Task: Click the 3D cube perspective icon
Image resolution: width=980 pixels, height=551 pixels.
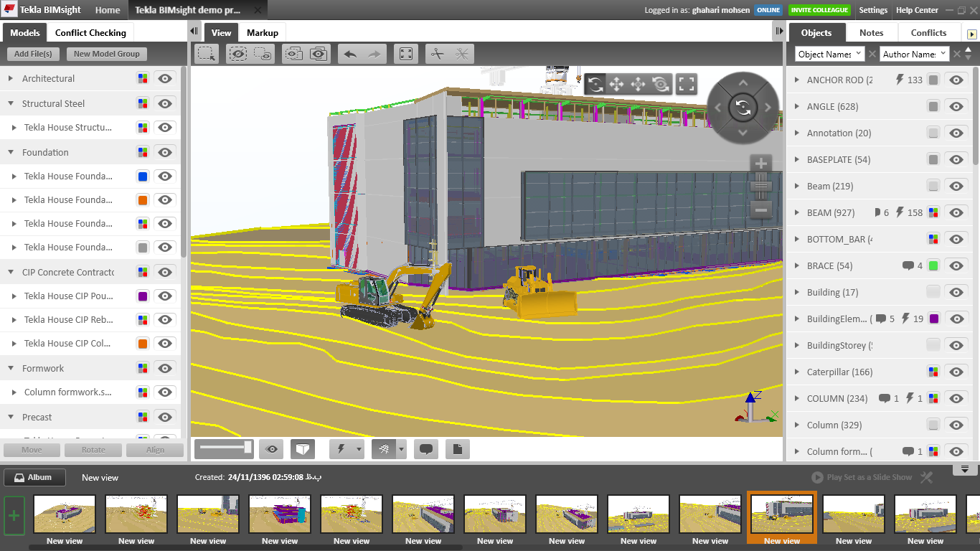Action: click(x=303, y=449)
